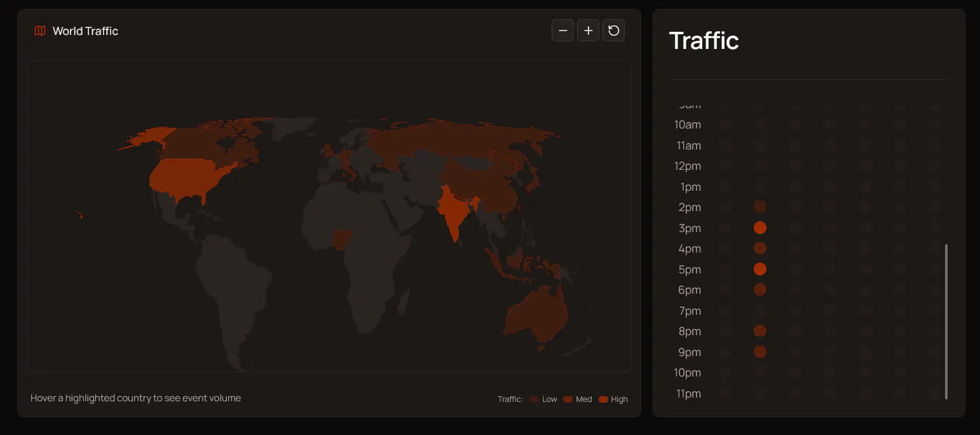Viewport: 980px width, 435px height.
Task: Click the "World Traffic" heading
Action: coord(85,31)
